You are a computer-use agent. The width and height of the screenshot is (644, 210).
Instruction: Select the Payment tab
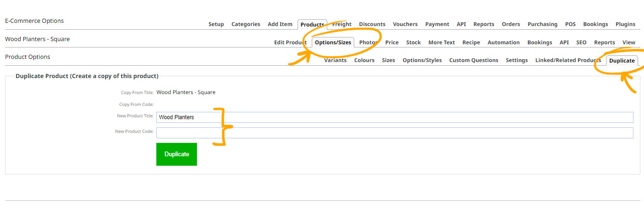click(x=437, y=24)
